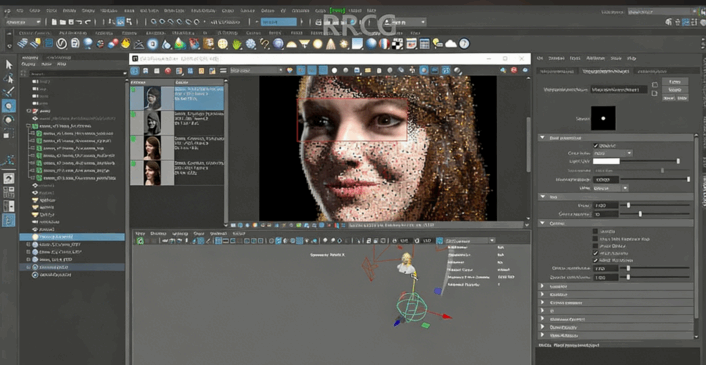Click the tricolor flag sphere shelf icon
Image resolution: width=706 pixels, height=365 pixels.
(x=384, y=43)
